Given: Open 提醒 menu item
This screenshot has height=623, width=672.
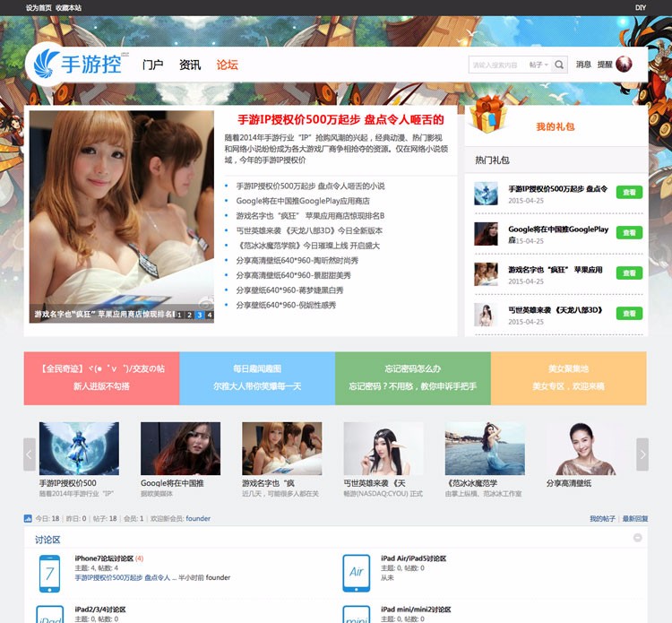Looking at the screenshot, I should pos(605,65).
